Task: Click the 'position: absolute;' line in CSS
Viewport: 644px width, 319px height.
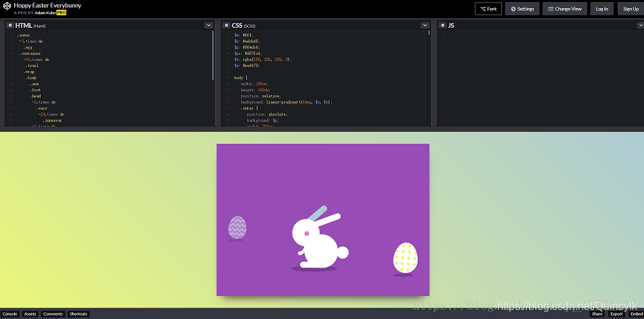Action: (x=268, y=114)
